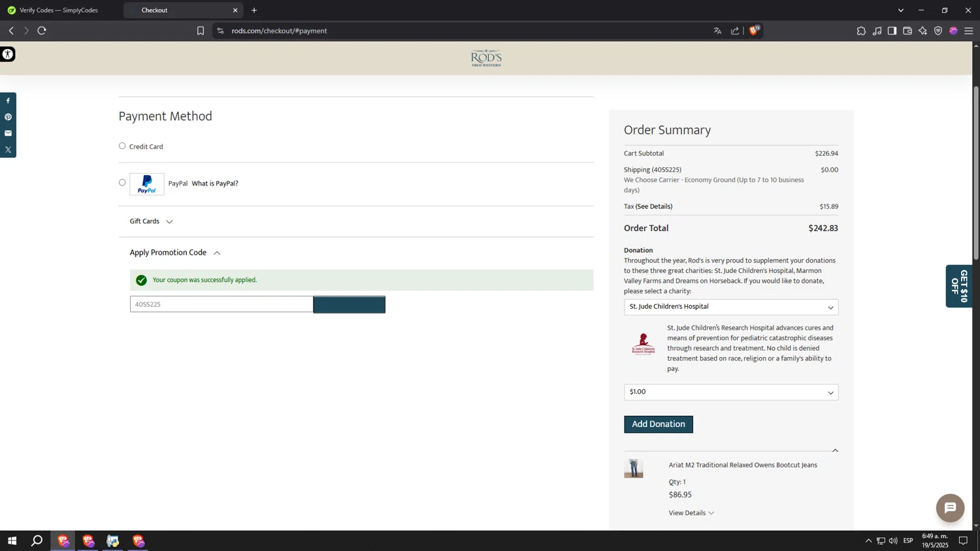980x551 pixels.
Task: Select the Credit Card payment option
Action: coord(122,146)
